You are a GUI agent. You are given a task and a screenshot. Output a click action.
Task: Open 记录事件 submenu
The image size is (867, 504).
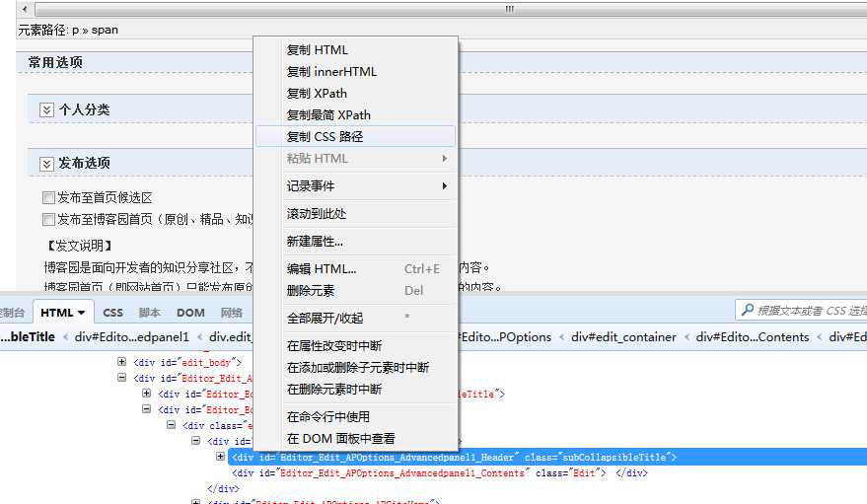pos(355,186)
